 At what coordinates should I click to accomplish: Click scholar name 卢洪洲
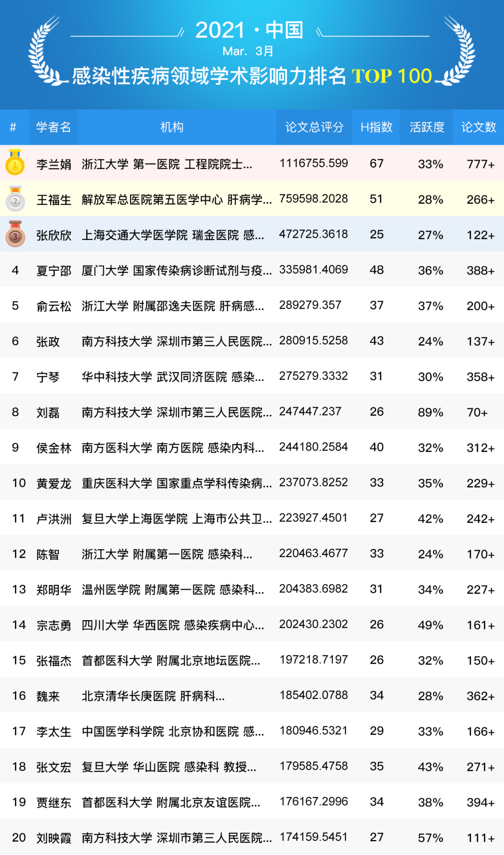(54, 519)
